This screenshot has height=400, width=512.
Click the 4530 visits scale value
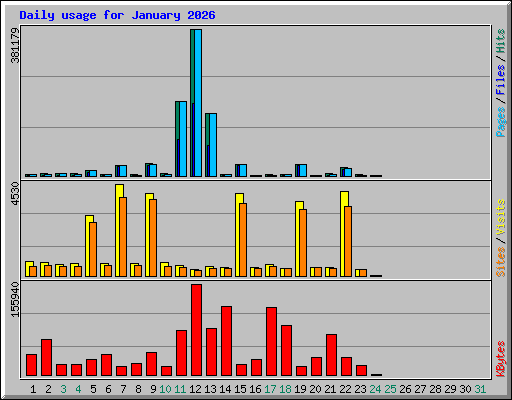(15, 194)
